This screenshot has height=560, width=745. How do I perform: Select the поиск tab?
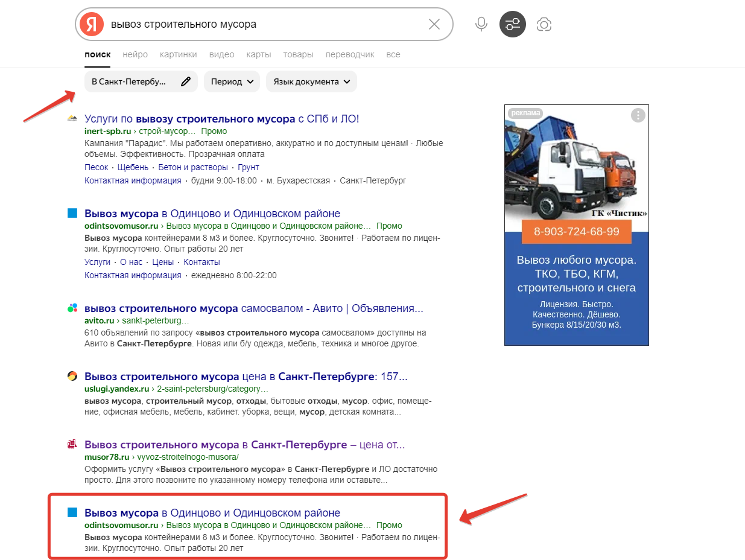tap(98, 54)
